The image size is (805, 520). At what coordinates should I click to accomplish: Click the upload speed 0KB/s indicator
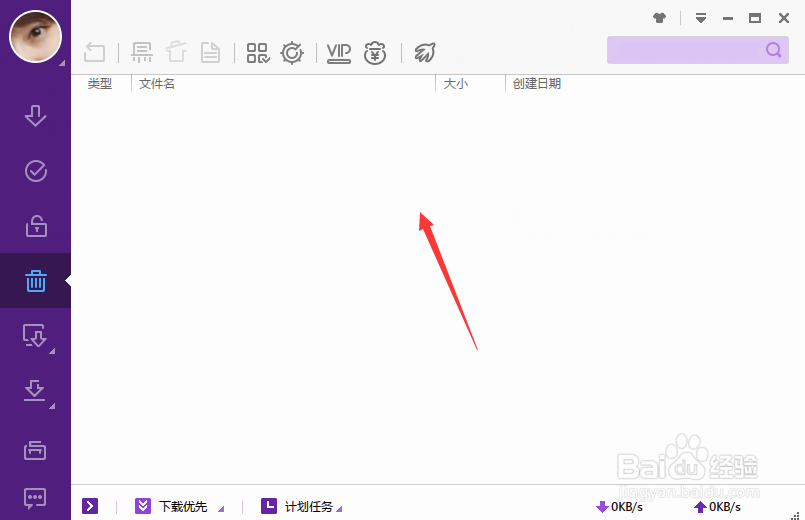[717, 507]
